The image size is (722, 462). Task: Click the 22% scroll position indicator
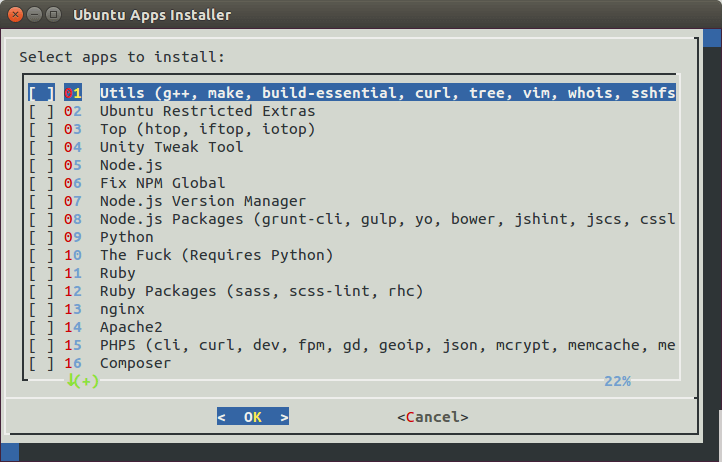point(617,381)
